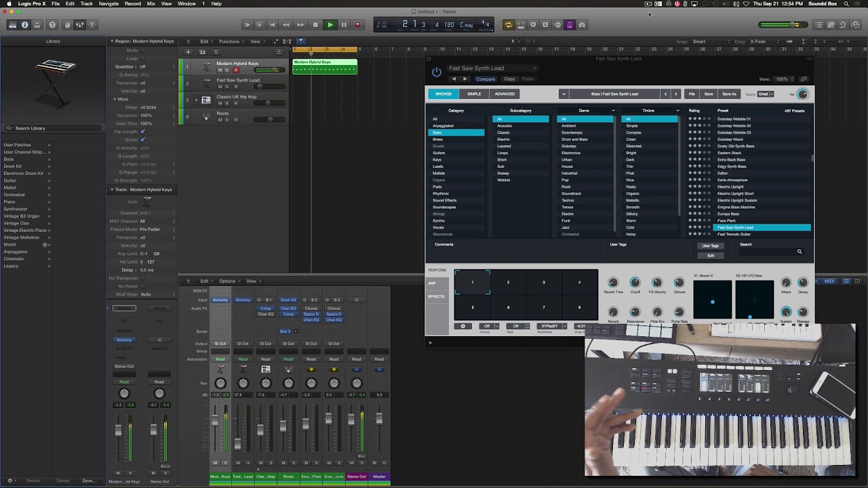
Task: Click the Copy button in plugin header
Action: (x=509, y=79)
